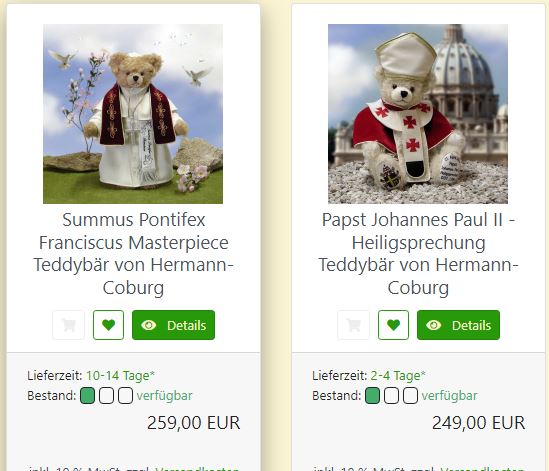Click 10-14 Tage delivery time text
This screenshot has width=549, height=471.
tap(120, 376)
